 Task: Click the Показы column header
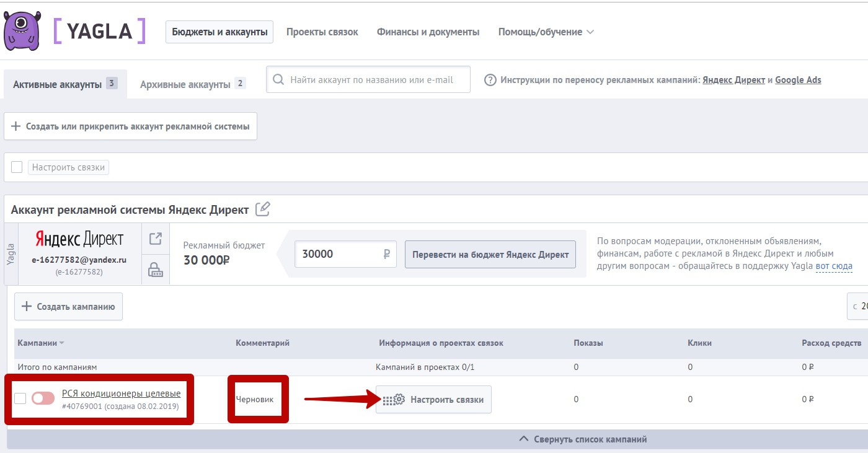tap(588, 343)
